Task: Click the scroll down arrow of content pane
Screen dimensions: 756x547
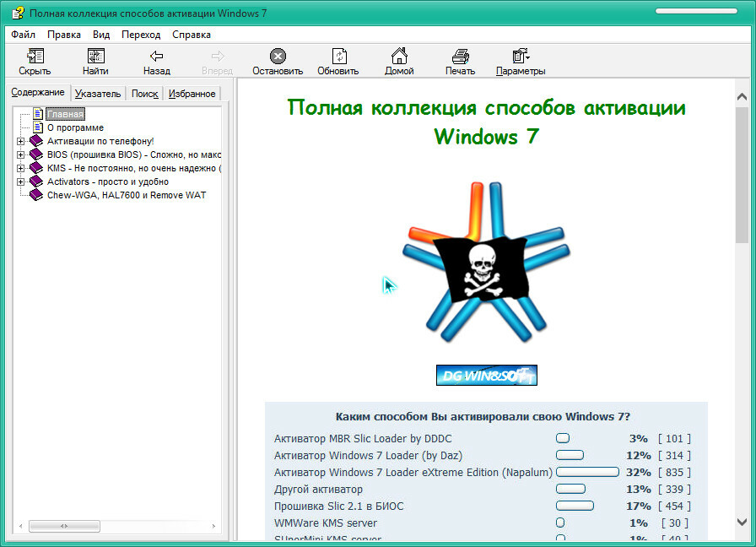Action: [x=742, y=522]
